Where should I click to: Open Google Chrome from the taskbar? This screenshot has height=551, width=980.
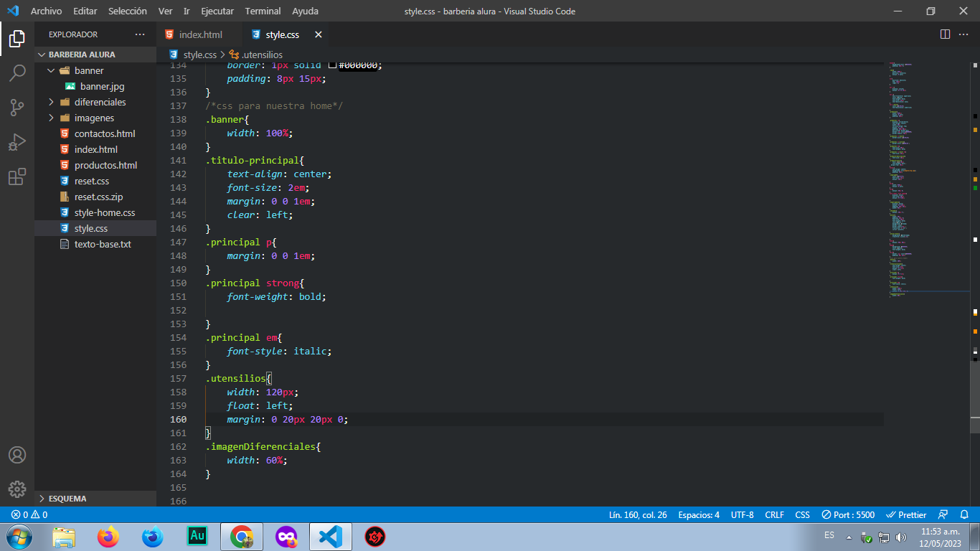241,537
